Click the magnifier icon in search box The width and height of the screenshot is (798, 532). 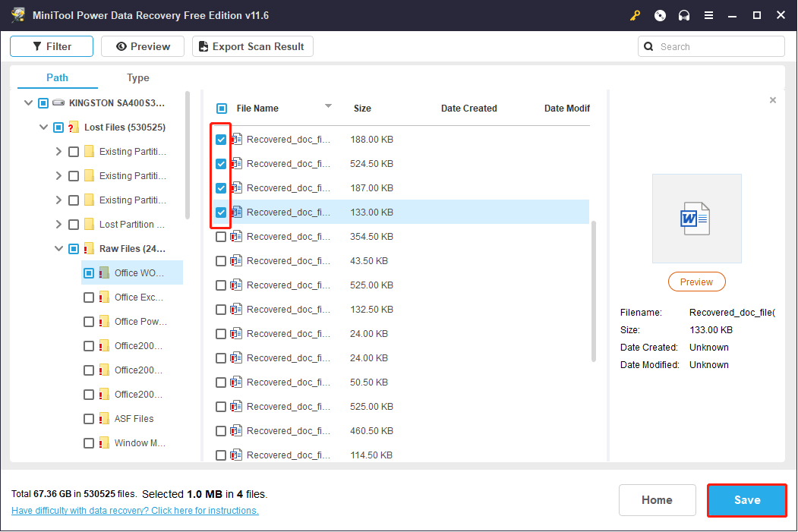pyautogui.click(x=648, y=46)
